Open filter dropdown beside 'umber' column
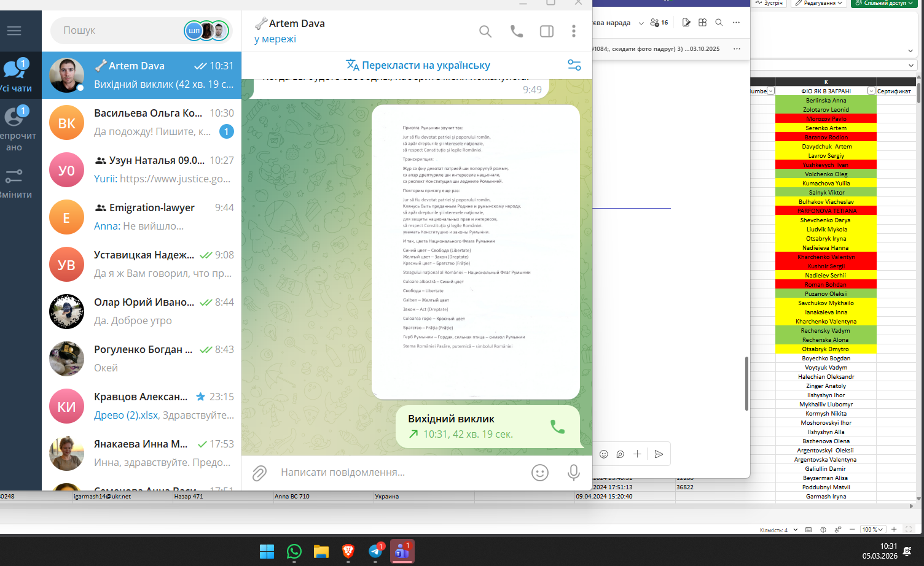The height and width of the screenshot is (566, 924). pos(770,91)
